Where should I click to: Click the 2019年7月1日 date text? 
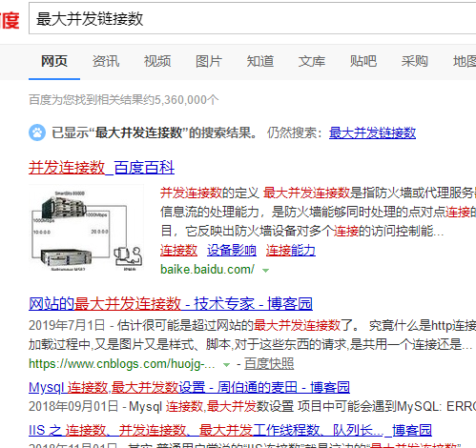(x=67, y=325)
